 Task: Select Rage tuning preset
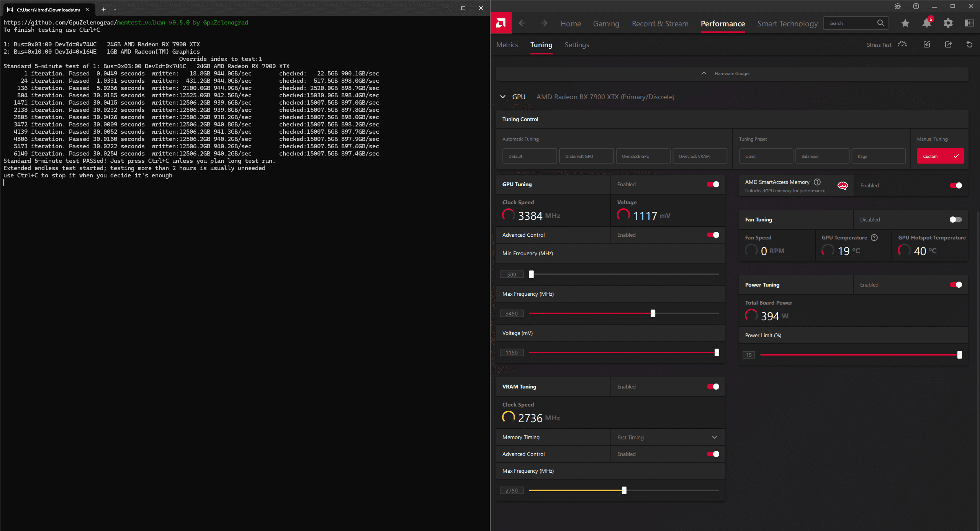879,156
